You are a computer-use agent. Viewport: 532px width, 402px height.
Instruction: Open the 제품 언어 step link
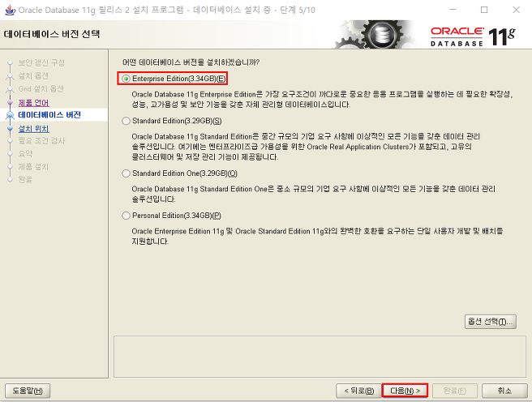(33, 103)
